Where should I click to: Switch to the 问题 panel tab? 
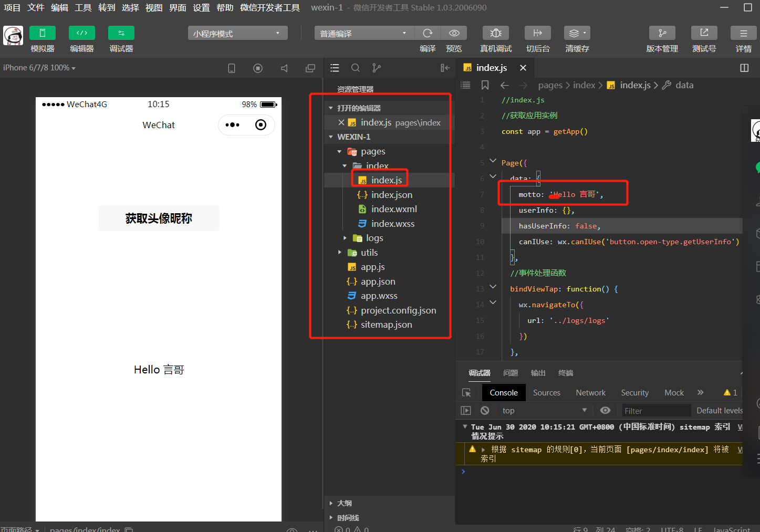pyautogui.click(x=511, y=373)
